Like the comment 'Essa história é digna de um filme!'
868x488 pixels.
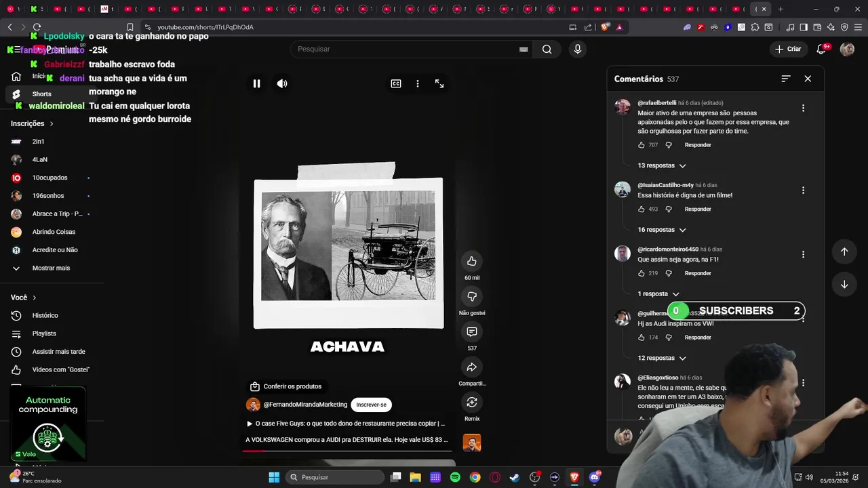click(x=642, y=209)
